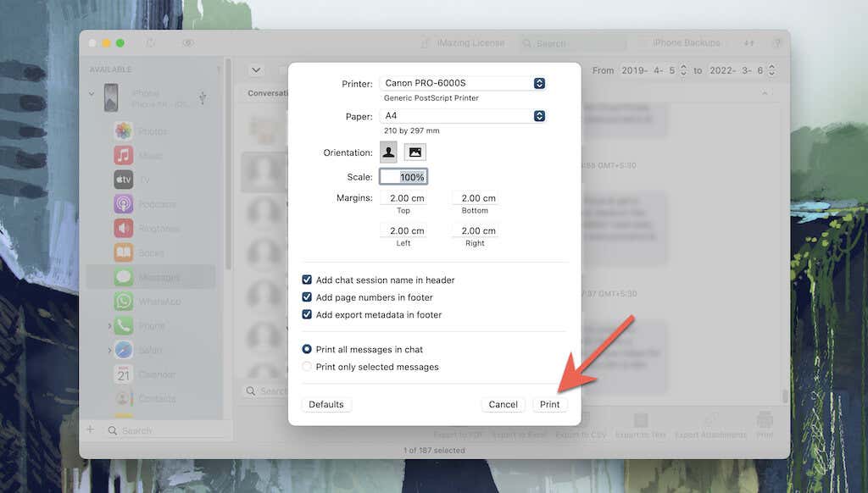Click the transfer arrows toolbar icon
Image resolution: width=868 pixels, height=493 pixels.
pyautogui.click(x=748, y=42)
